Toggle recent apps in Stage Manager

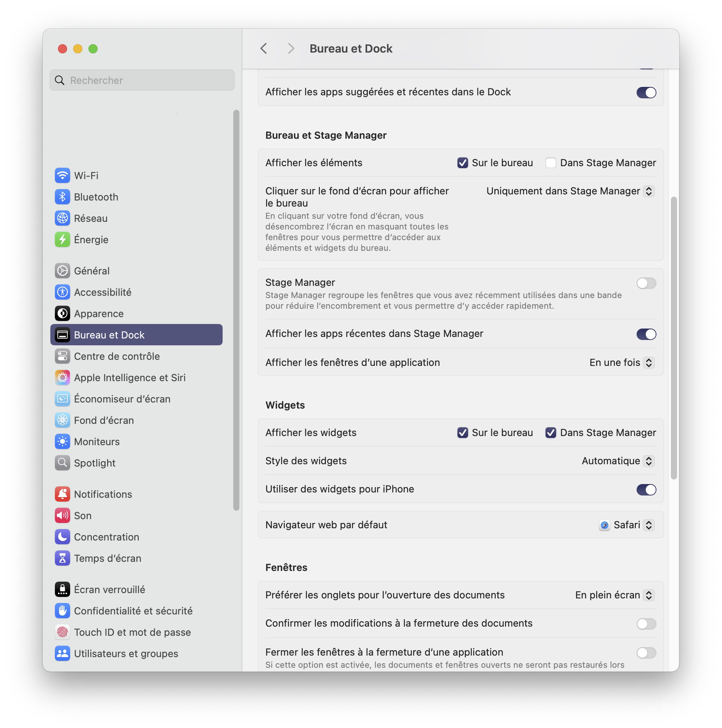click(x=646, y=334)
